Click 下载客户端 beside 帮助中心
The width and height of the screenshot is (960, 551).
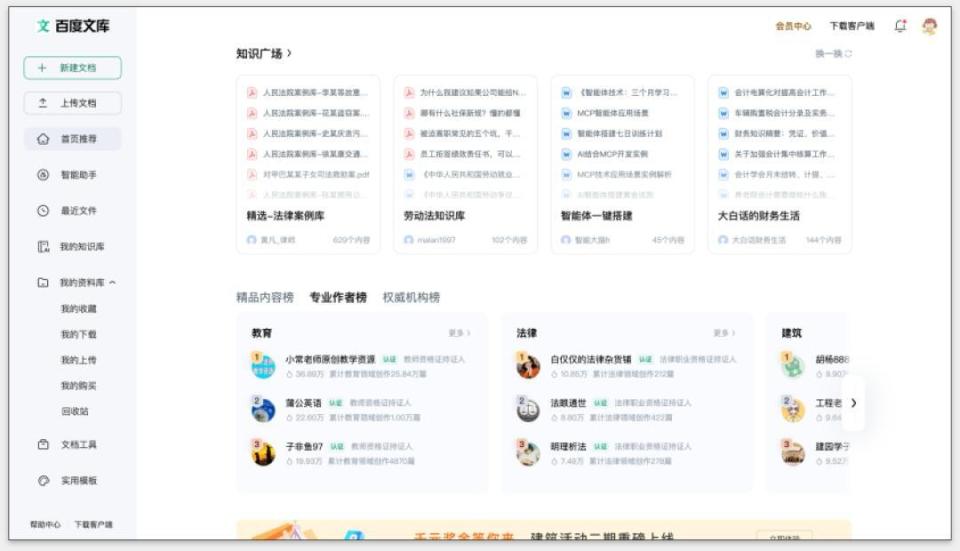pyautogui.click(x=93, y=525)
